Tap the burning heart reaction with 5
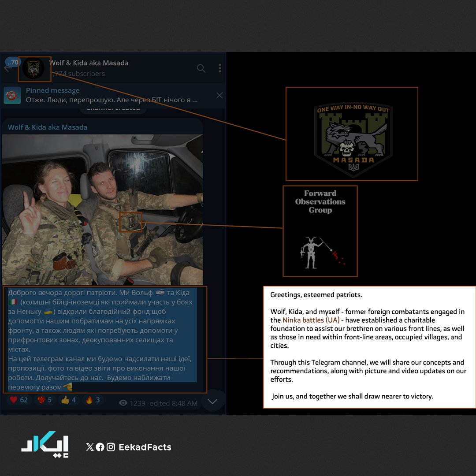Image resolution: width=476 pixels, height=476 pixels. tap(45, 400)
